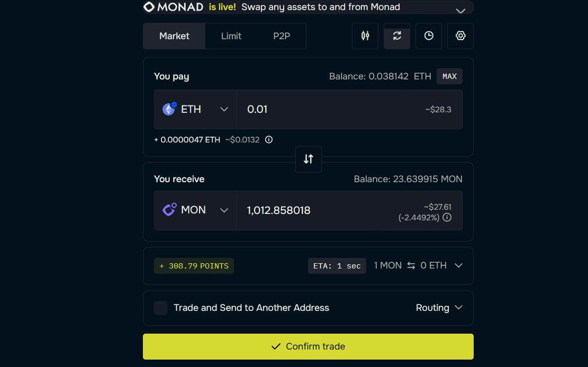588x367 pixels.
Task: Enable Trade and Send to Another Address
Action: 160,308
